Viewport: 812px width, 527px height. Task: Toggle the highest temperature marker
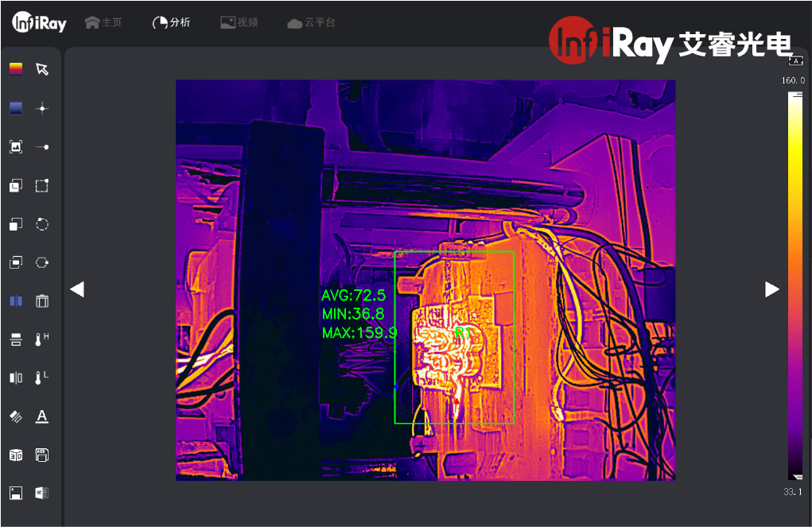(x=42, y=339)
